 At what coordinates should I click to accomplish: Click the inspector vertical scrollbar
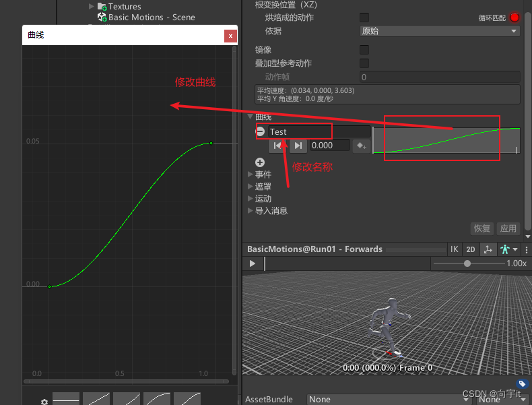pyautogui.click(x=527, y=121)
